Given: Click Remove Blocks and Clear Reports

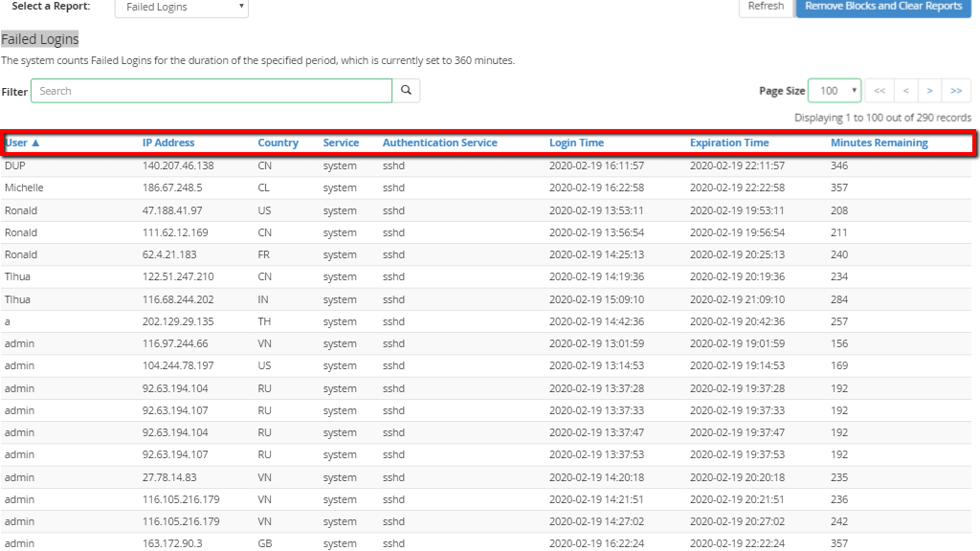Looking at the screenshot, I should pyautogui.click(x=883, y=7).
